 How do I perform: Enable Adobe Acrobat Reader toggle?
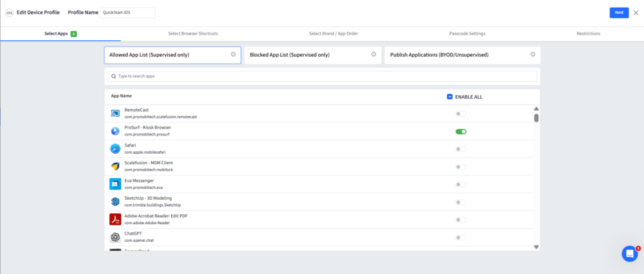pyautogui.click(x=461, y=220)
